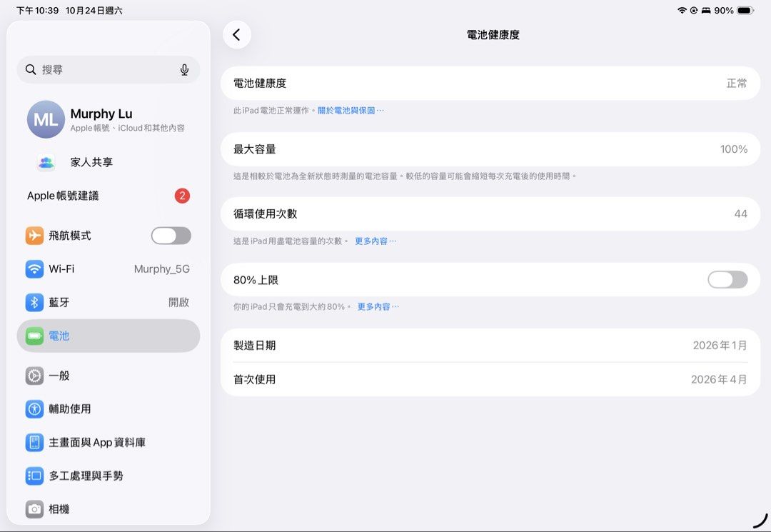
Task: Tap the Family Sharing people icon
Action: click(x=46, y=162)
